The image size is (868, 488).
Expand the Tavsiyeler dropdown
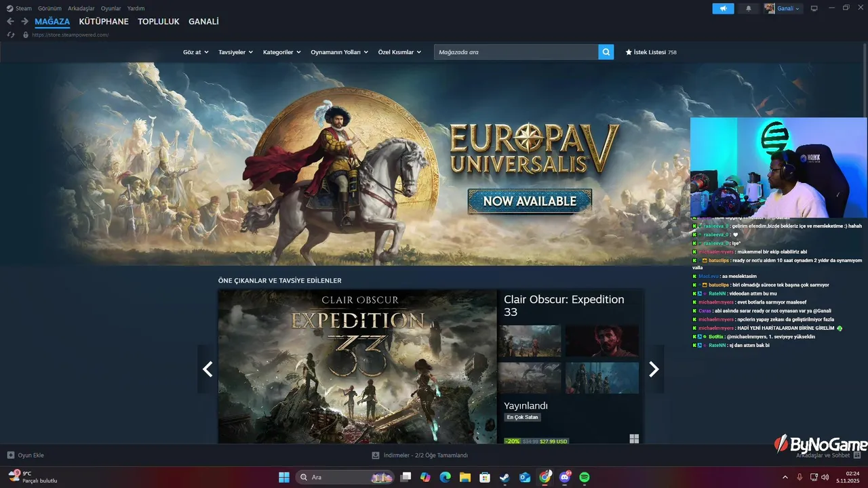[236, 52]
